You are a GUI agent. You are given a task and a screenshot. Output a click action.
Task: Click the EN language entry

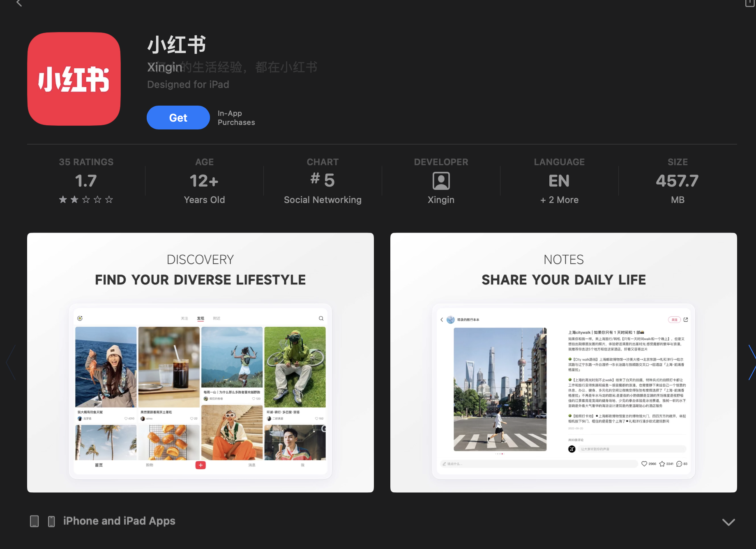559,181
